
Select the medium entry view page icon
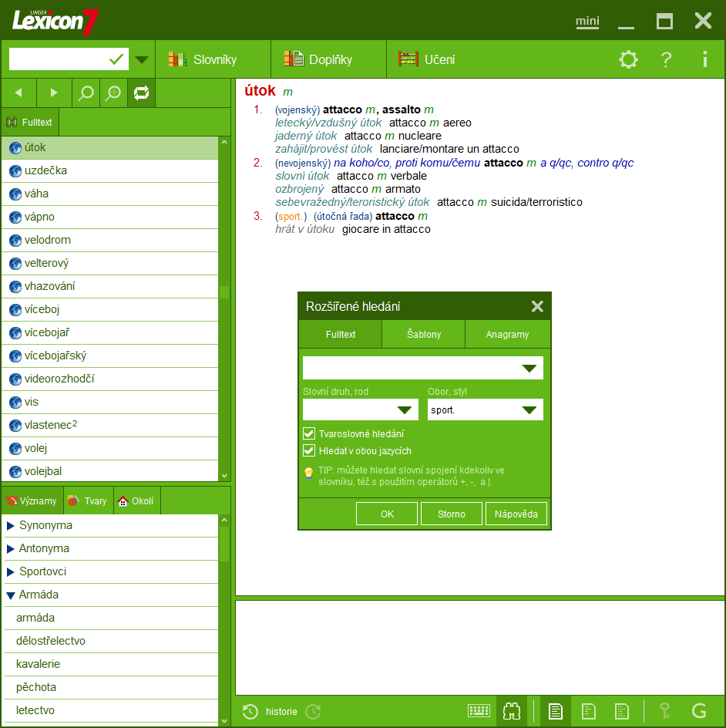click(589, 711)
